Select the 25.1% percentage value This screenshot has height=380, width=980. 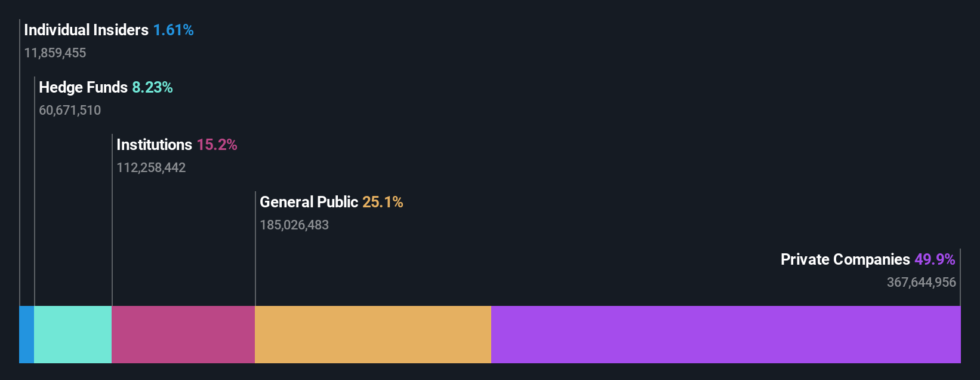coord(383,202)
